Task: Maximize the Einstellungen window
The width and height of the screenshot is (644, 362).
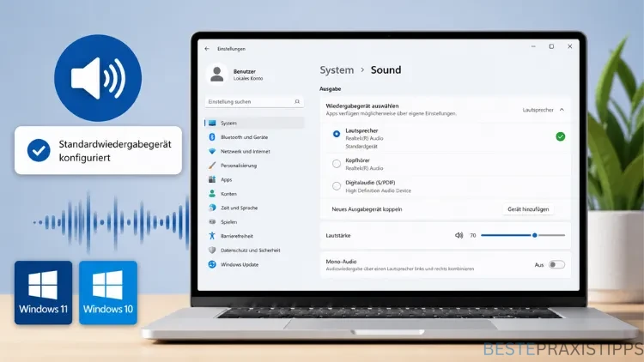Action: point(551,46)
